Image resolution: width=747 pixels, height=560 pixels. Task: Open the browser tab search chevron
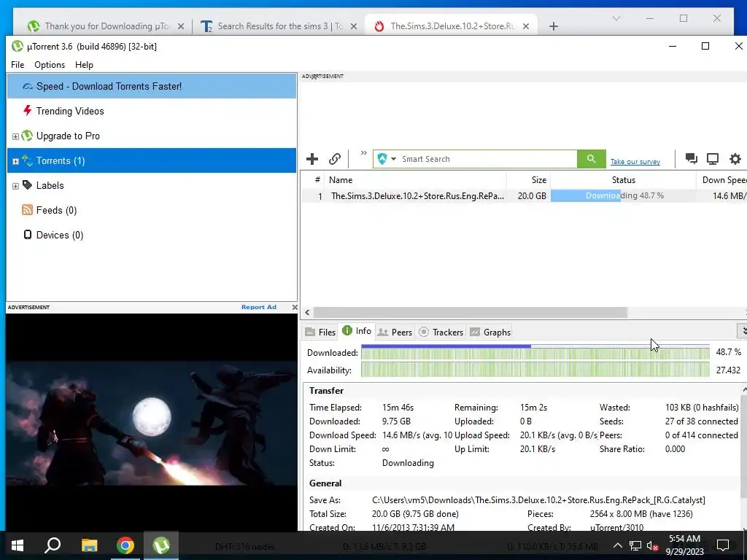pos(616,18)
